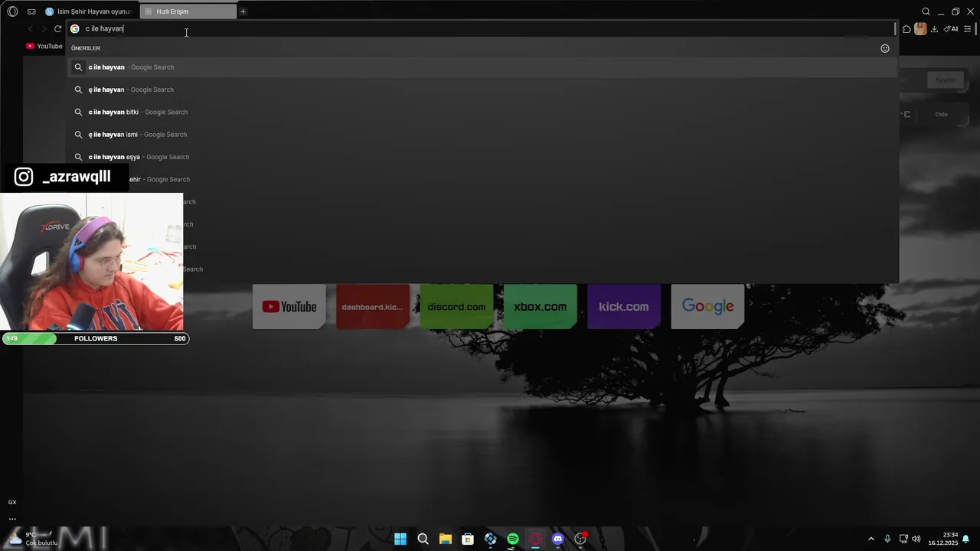The width and height of the screenshot is (980, 551).
Task: Open the xbox.com speed dial tile
Action: click(540, 307)
